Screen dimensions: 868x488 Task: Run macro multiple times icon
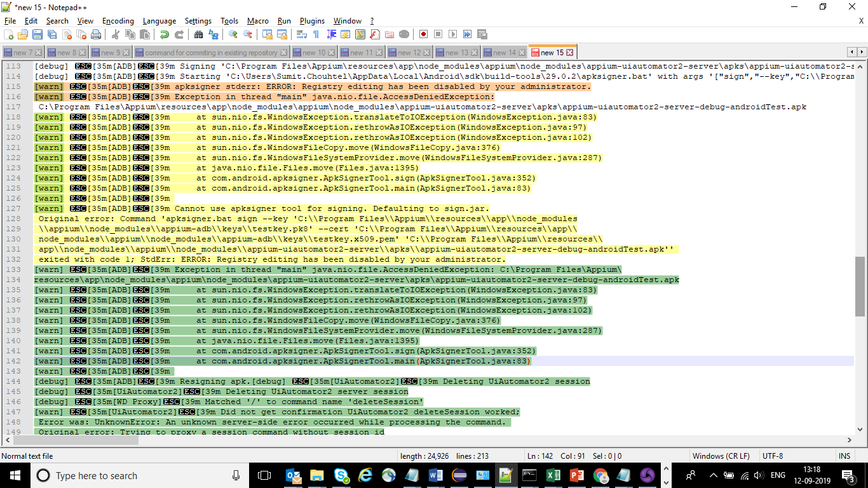(x=468, y=34)
